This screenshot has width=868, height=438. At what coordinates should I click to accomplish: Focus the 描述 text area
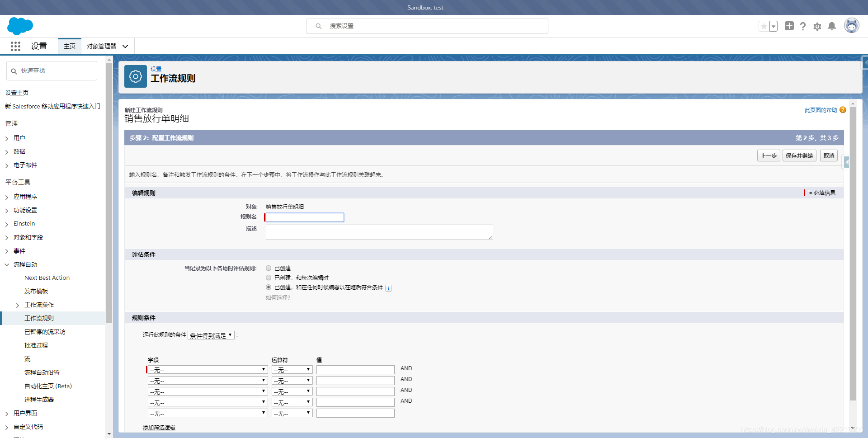379,232
